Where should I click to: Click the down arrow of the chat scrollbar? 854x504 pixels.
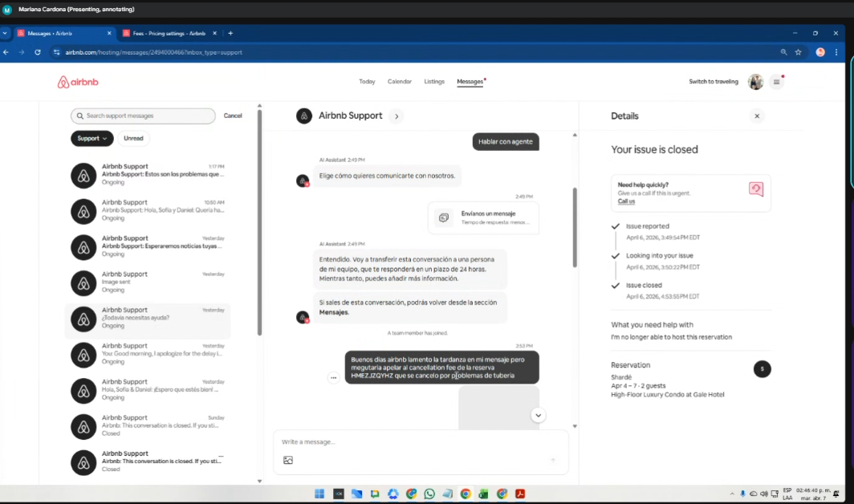pos(575,427)
